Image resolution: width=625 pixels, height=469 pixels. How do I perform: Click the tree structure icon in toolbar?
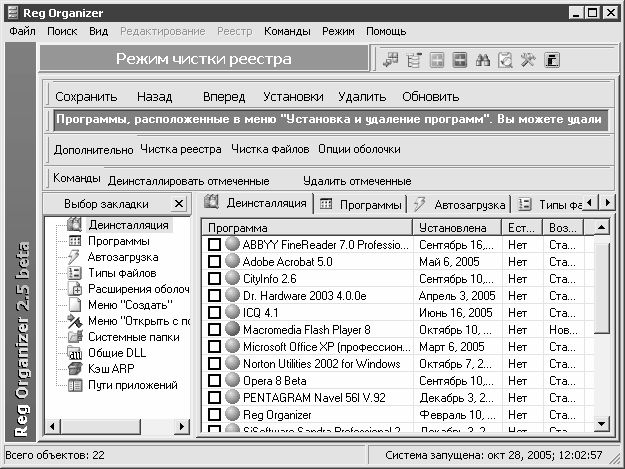click(414, 60)
